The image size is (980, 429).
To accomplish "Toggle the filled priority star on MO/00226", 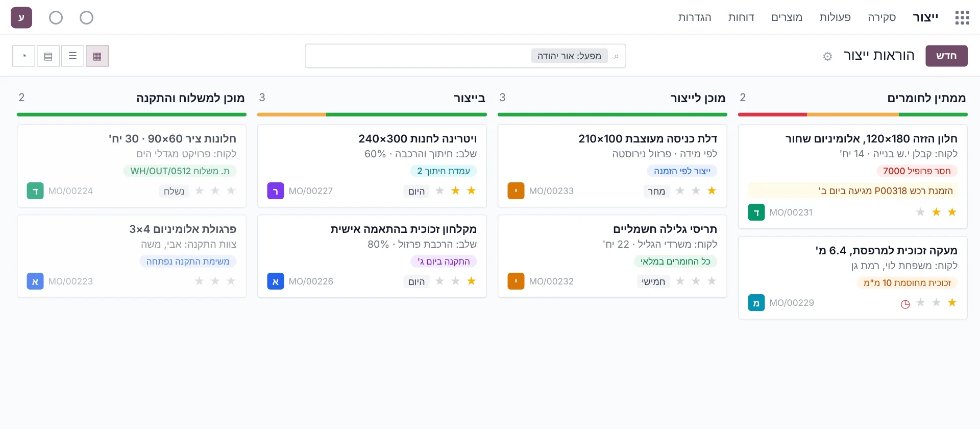I will click(471, 281).
